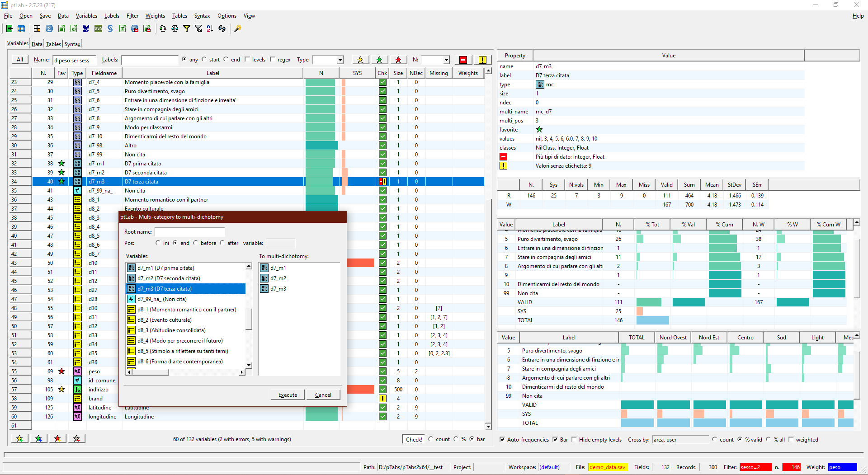Click the blue peso weight status field
The width and height of the screenshot is (868, 475).
842,467
